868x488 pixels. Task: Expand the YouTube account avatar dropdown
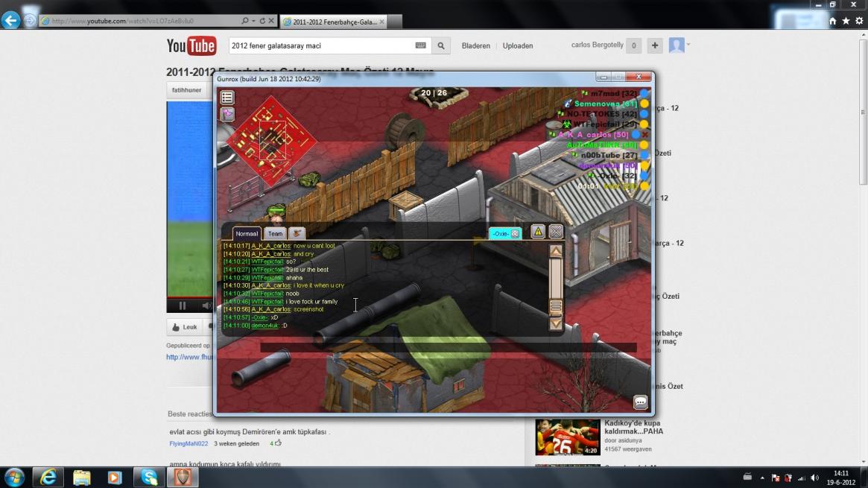coord(679,46)
